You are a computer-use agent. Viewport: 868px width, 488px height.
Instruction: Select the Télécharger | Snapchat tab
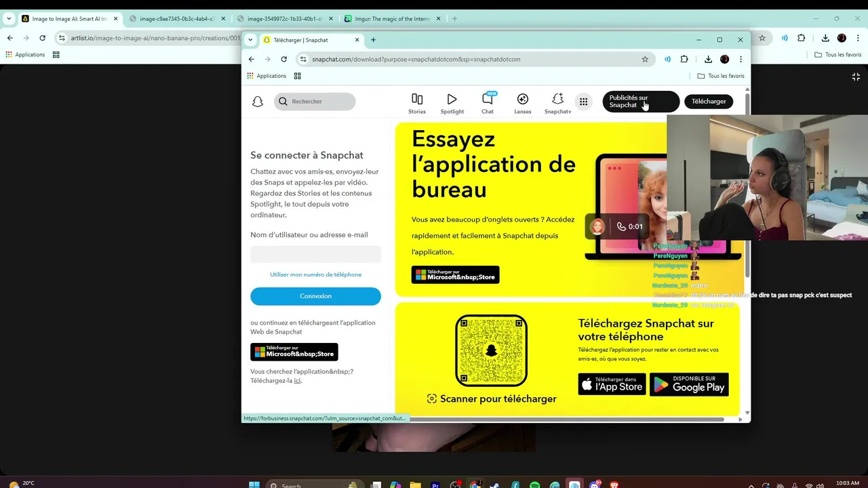(x=312, y=40)
